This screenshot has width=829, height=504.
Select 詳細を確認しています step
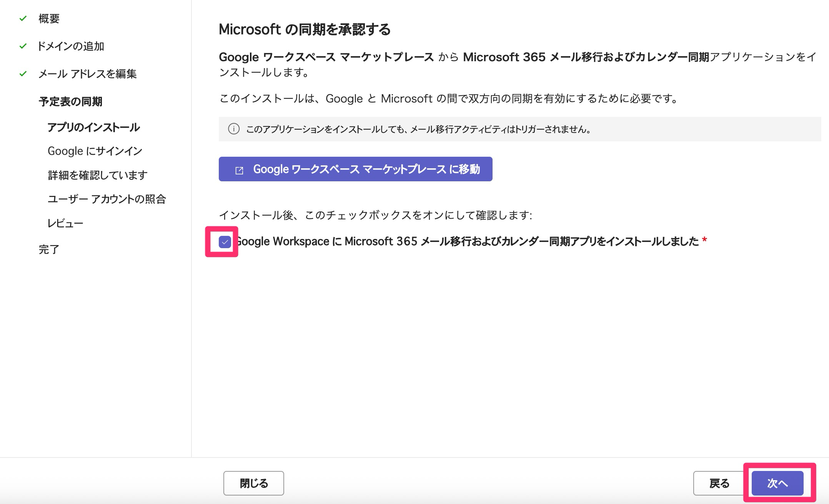pos(97,175)
